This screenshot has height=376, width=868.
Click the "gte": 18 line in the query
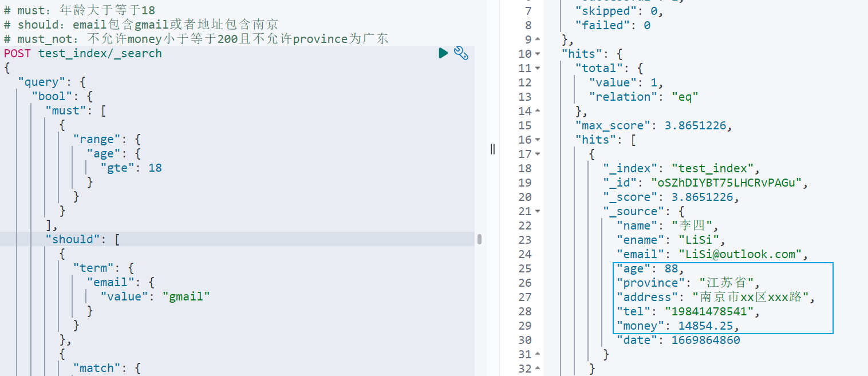pyautogui.click(x=131, y=168)
